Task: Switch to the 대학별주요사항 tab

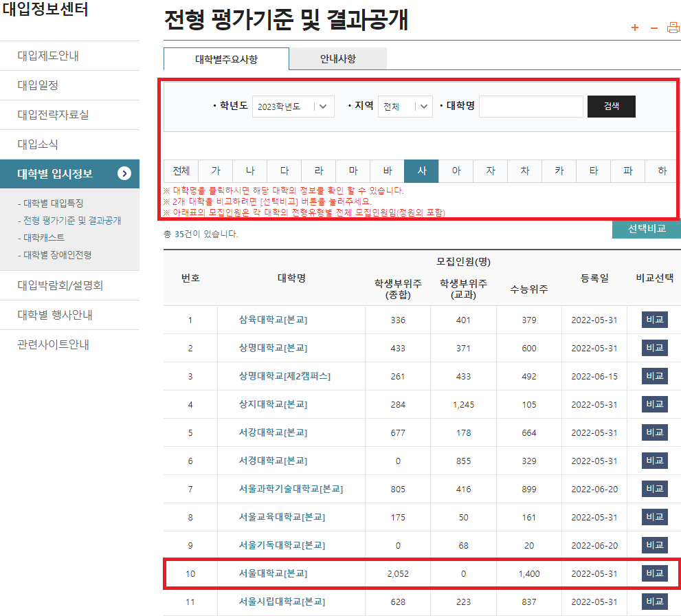Action: point(226,59)
